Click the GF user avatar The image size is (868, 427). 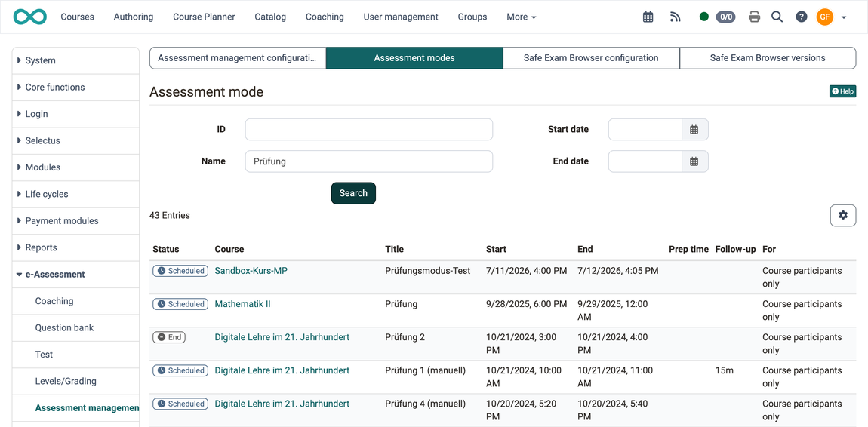825,17
